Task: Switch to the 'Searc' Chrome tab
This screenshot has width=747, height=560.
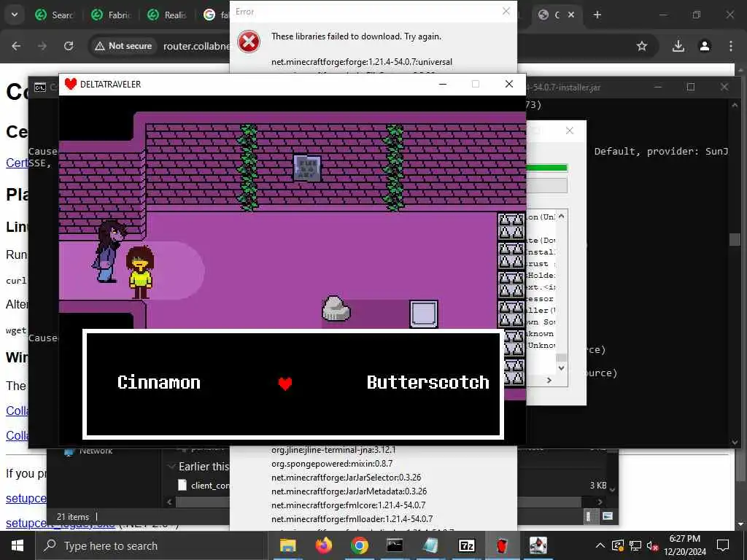Action: pyautogui.click(x=54, y=15)
